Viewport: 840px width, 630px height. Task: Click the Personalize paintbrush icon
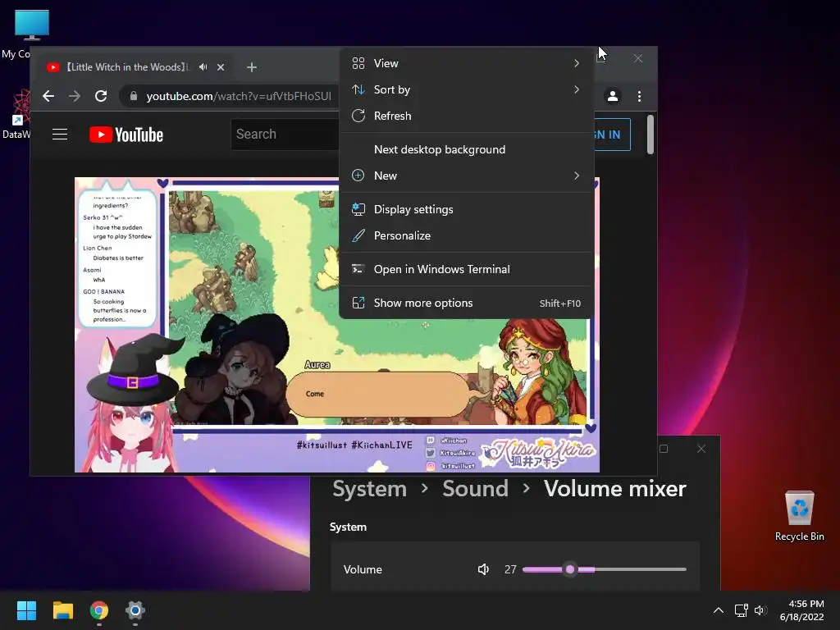[358, 235]
